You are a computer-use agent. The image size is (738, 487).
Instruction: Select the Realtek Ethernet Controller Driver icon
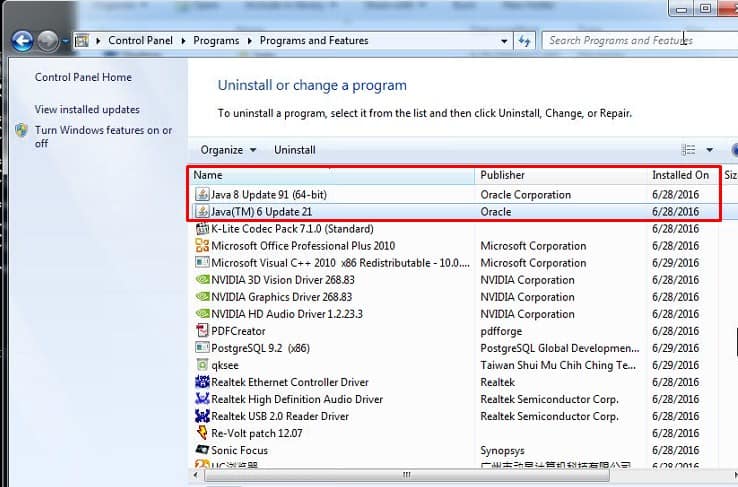coord(202,382)
